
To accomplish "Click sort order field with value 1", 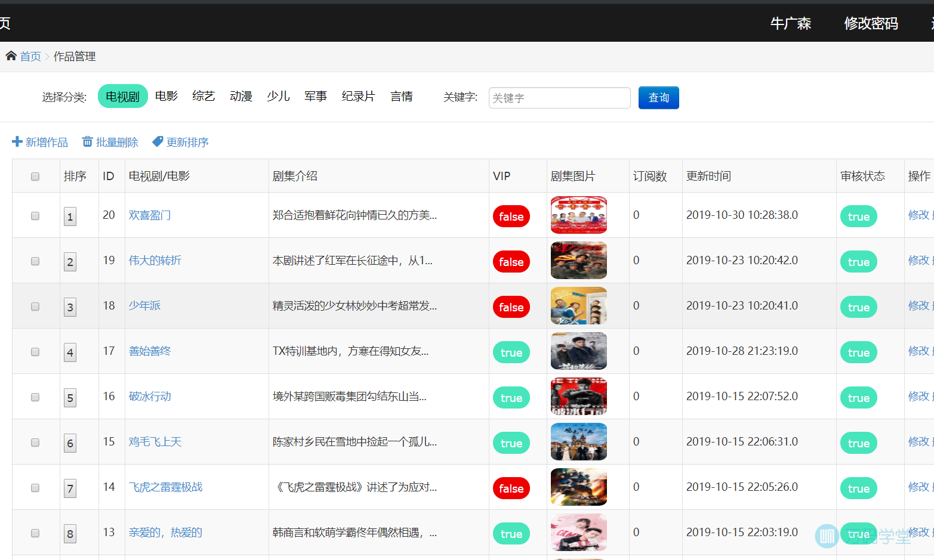I will point(70,216).
